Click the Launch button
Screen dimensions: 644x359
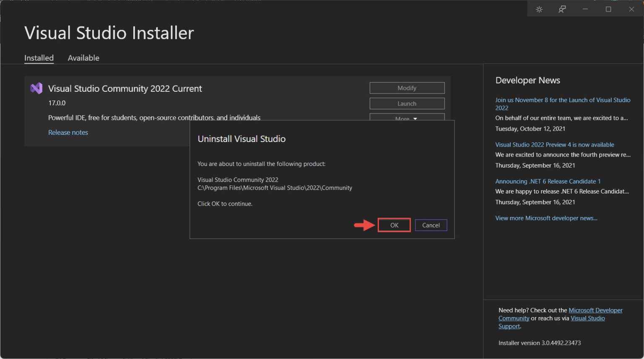coord(406,103)
